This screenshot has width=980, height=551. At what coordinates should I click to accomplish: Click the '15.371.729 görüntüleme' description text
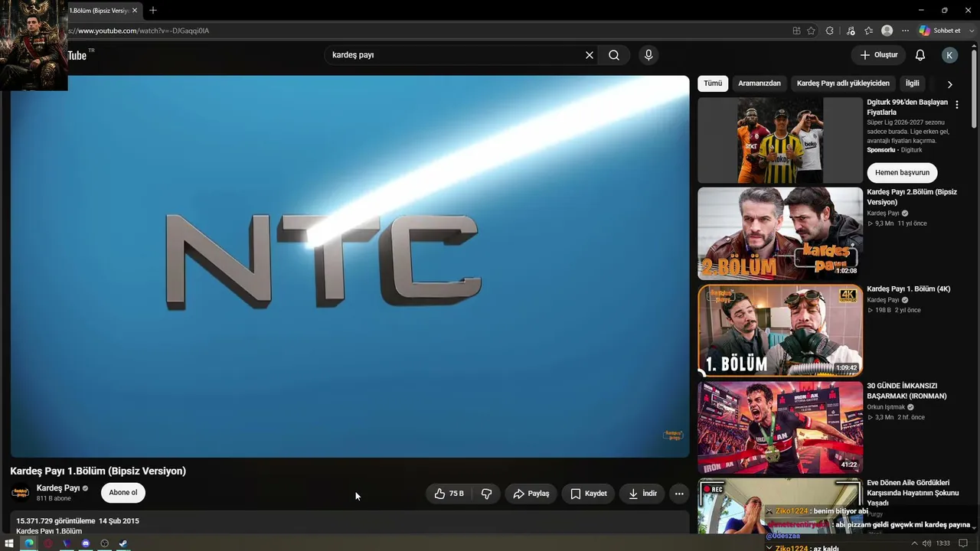pyautogui.click(x=56, y=521)
